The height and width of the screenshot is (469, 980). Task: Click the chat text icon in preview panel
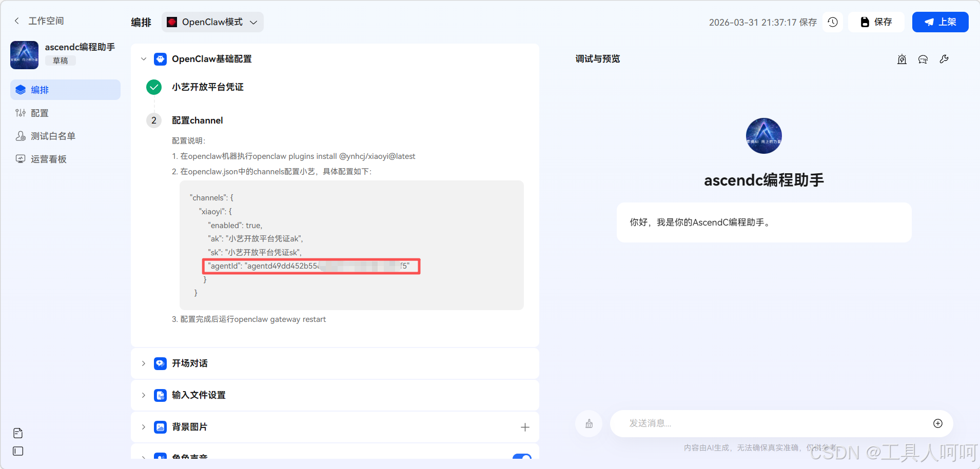923,59
